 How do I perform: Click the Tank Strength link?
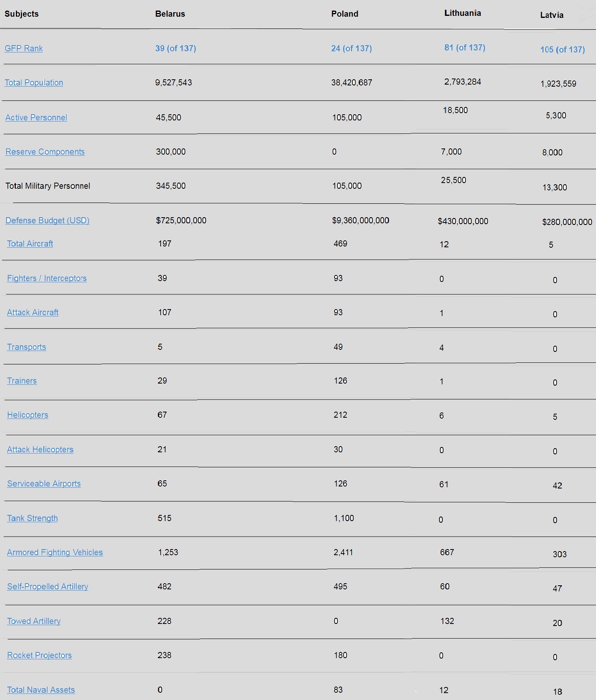tap(33, 518)
